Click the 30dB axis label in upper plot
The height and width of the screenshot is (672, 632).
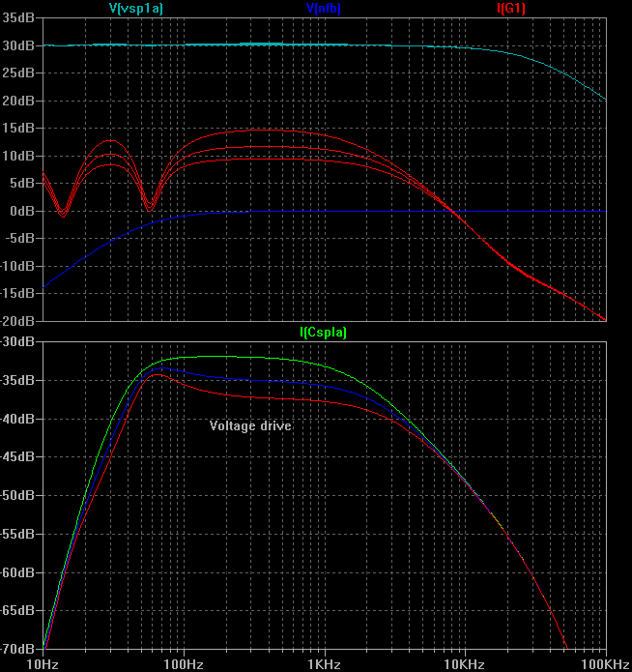(x=18, y=45)
